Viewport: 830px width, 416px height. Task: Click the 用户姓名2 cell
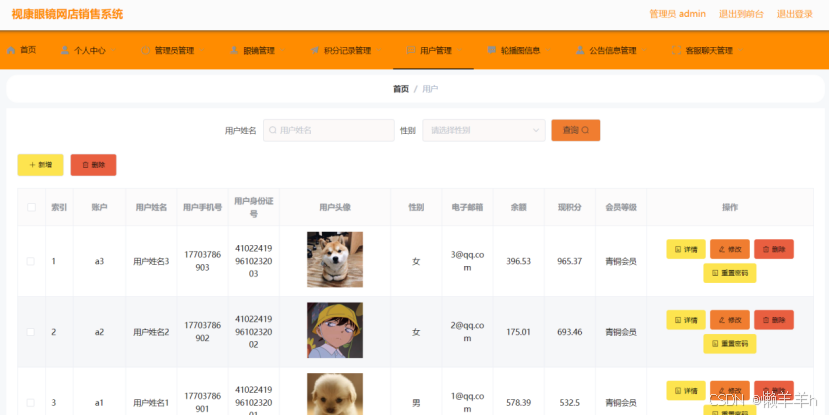coord(151,332)
